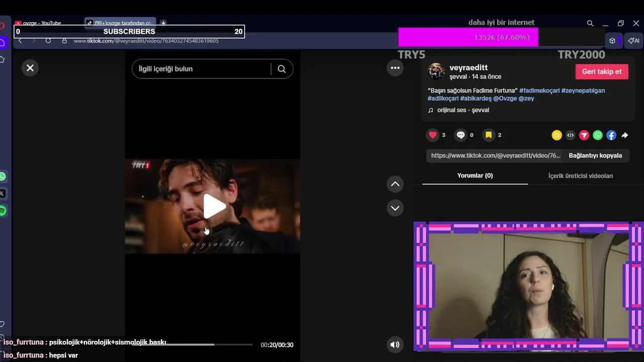The image size is (644, 362).
Task: Open browser tab search magnifier icon
Action: (x=590, y=23)
